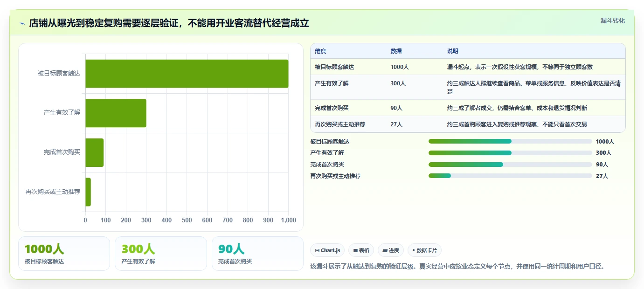Click the 漏斗转化 tag in header
Viewport: 644px width, 289px height.
coord(612,21)
